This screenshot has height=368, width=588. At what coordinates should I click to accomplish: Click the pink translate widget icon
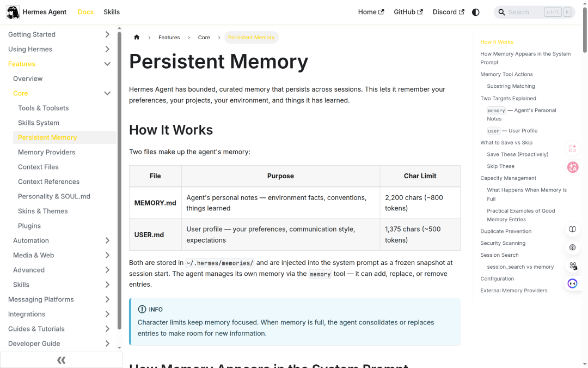coord(573,167)
